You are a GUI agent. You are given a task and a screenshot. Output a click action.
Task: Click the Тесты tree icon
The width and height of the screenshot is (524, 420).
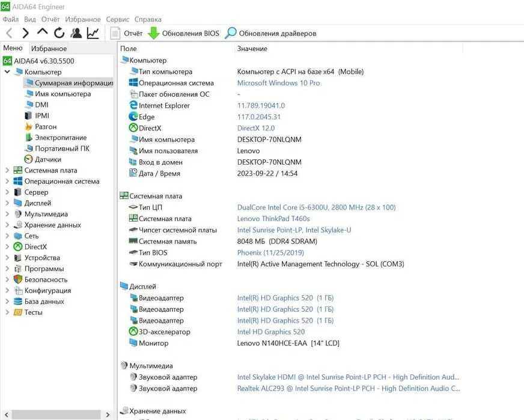17,312
